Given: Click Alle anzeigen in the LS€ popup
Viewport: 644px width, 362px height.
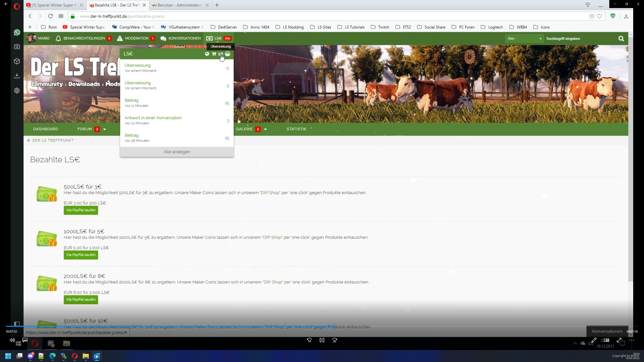Looking at the screenshot, I should [x=177, y=152].
